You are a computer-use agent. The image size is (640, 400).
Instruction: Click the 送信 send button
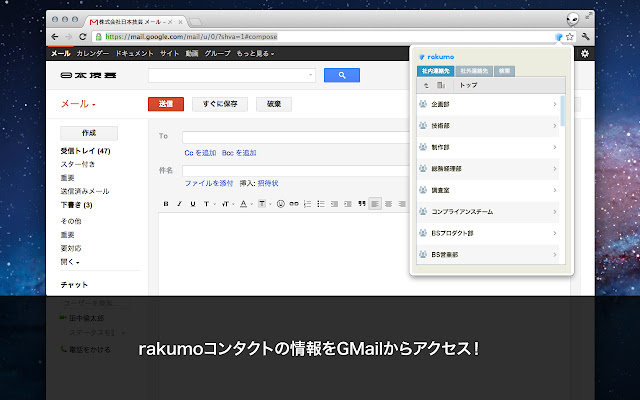point(166,104)
